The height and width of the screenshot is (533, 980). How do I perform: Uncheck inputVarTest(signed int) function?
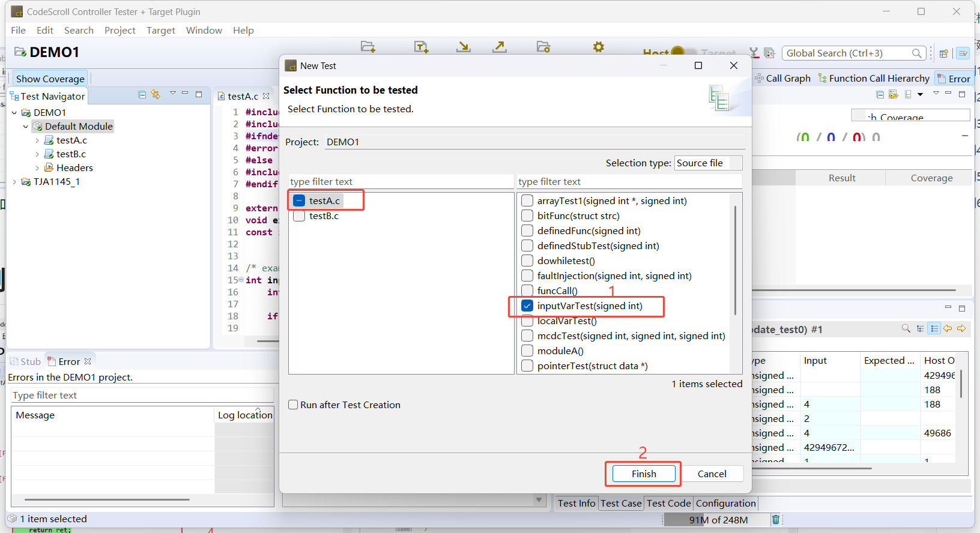(x=527, y=306)
